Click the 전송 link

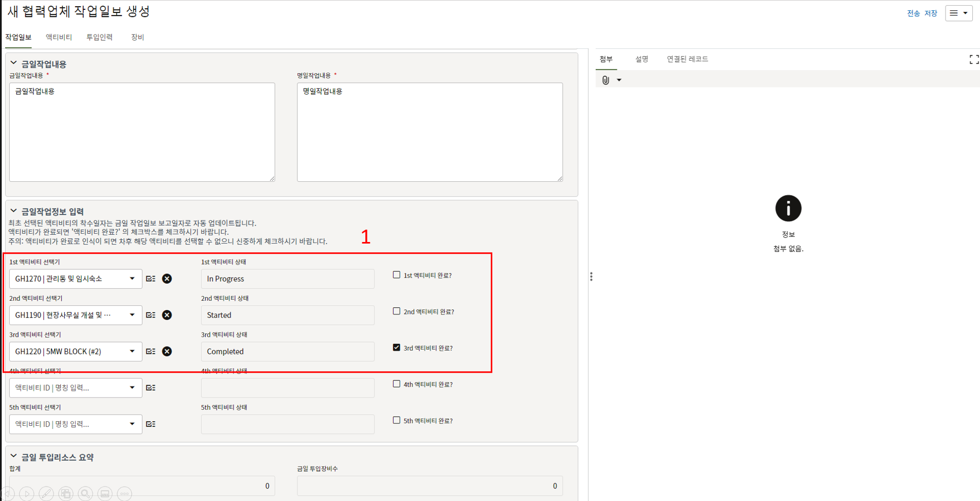(x=913, y=13)
